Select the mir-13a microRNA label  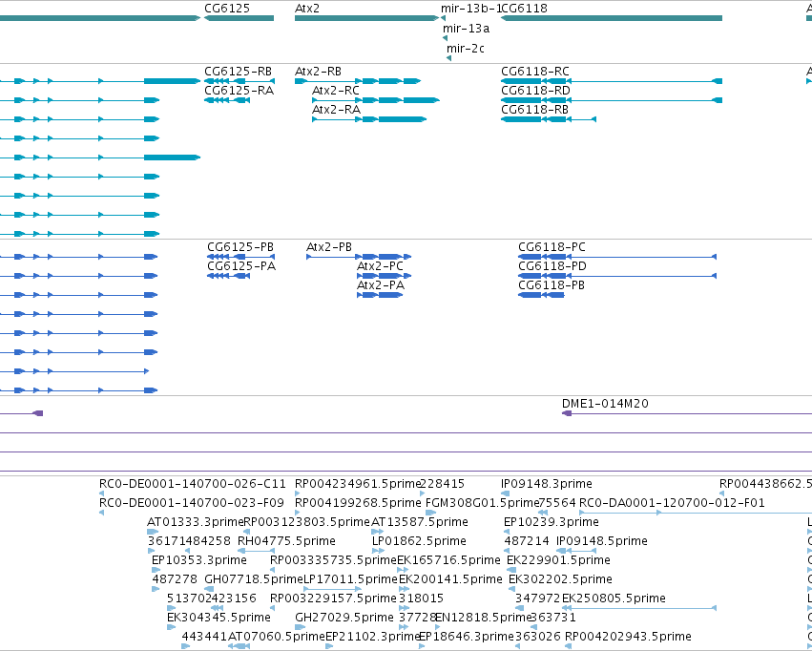(466, 29)
